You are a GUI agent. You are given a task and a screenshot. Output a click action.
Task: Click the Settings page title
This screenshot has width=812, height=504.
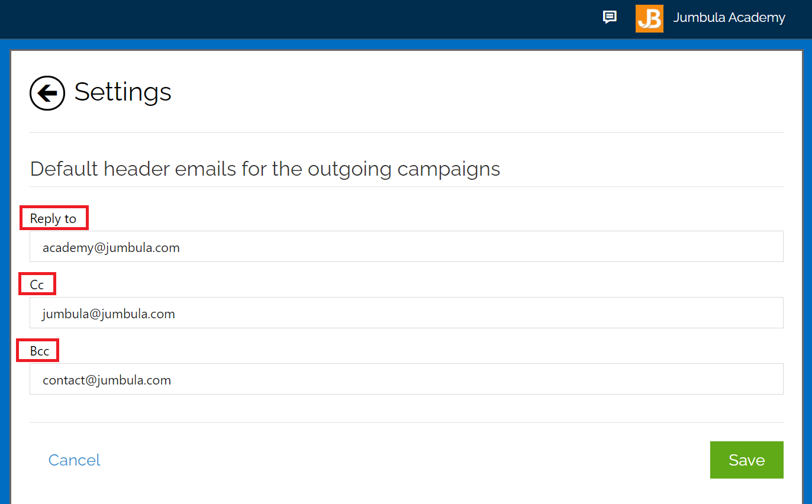pyautogui.click(x=123, y=92)
